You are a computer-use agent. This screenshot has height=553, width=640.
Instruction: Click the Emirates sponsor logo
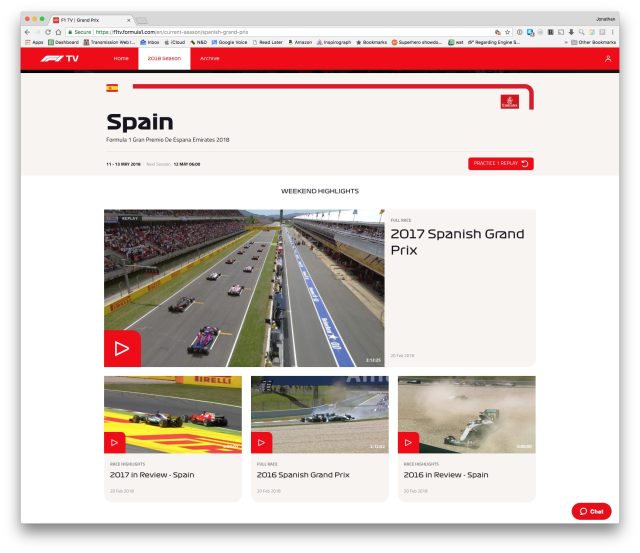pos(509,101)
